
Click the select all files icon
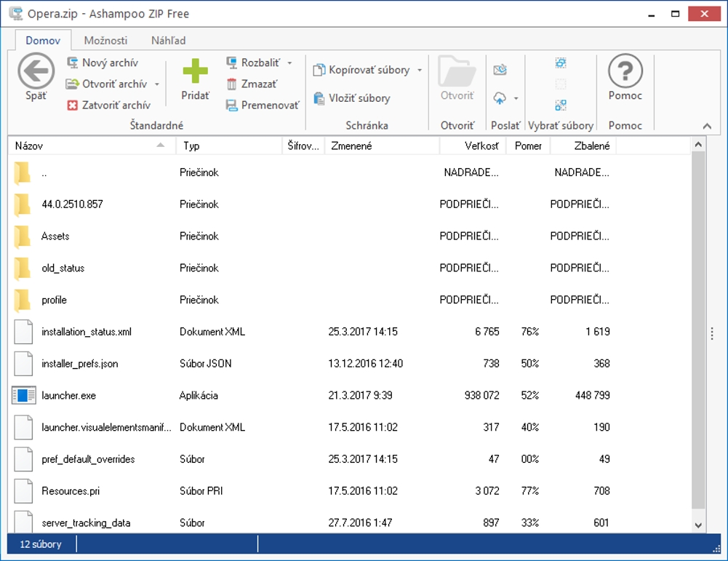560,63
